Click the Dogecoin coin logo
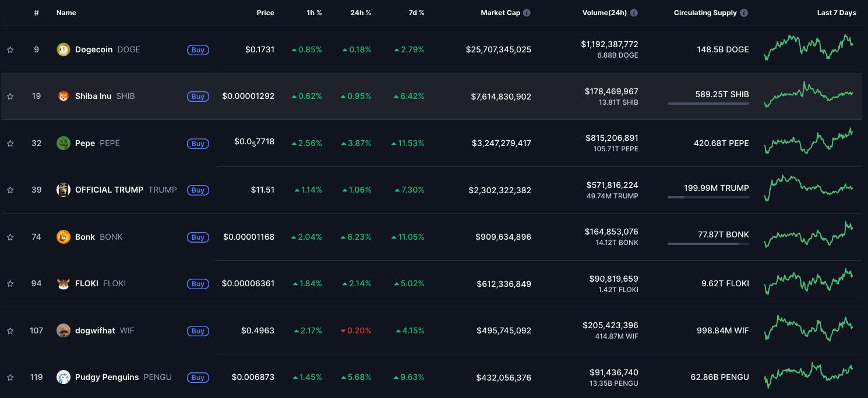 [63, 49]
